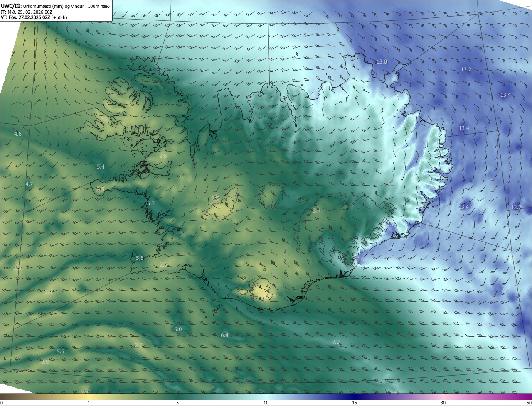This screenshot has width=532, height=406.
Task: Click the color scale tick label '15'
Action: pos(355,403)
